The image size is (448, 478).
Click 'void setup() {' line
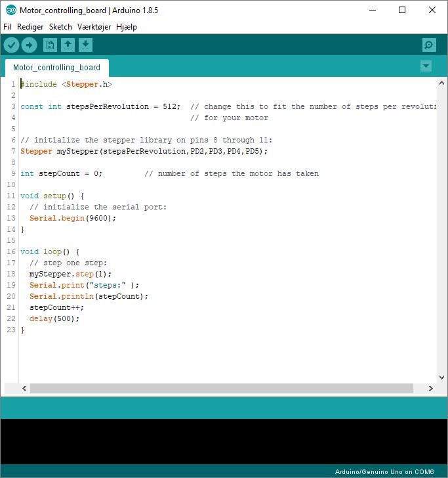click(x=52, y=196)
